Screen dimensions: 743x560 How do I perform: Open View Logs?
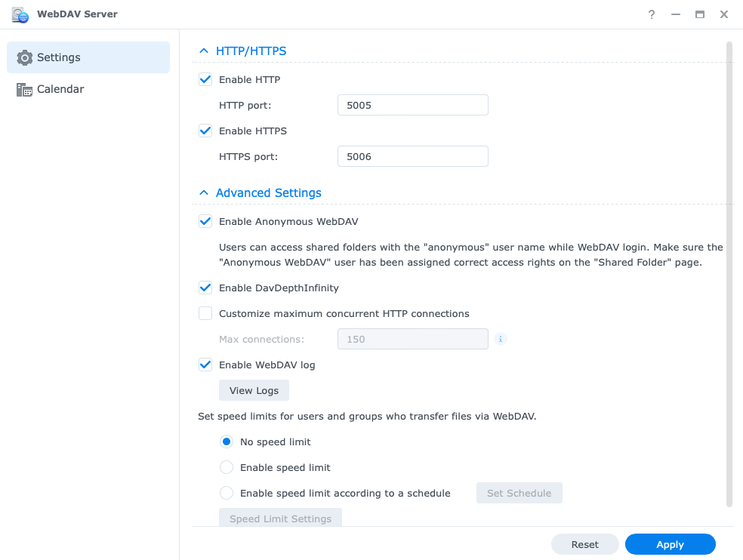254,390
